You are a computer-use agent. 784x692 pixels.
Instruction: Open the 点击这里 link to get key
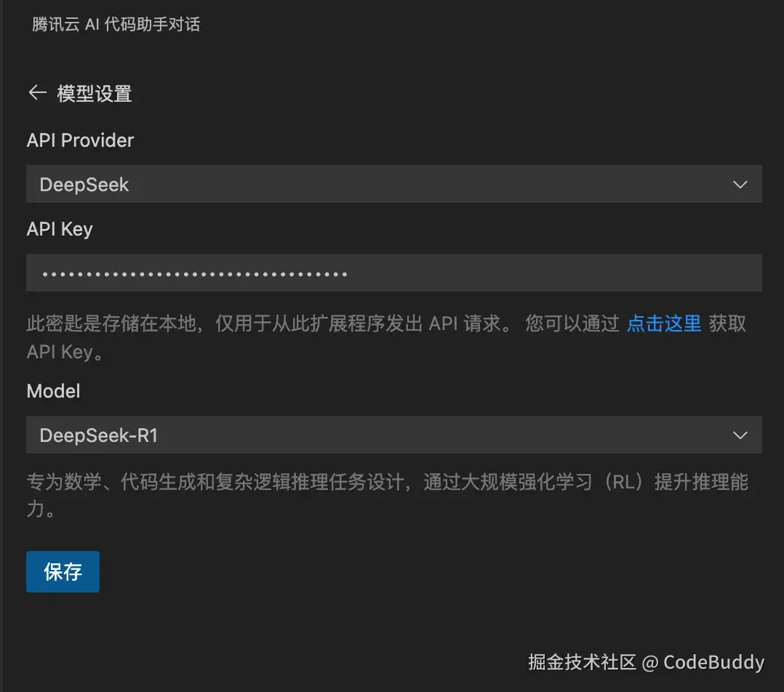tap(664, 323)
